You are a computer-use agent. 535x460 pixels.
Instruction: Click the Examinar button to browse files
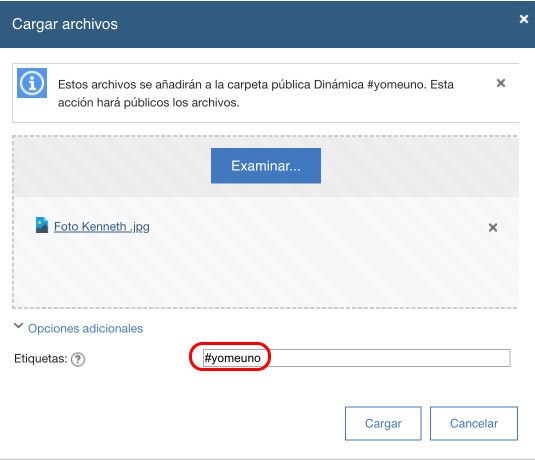coord(266,166)
